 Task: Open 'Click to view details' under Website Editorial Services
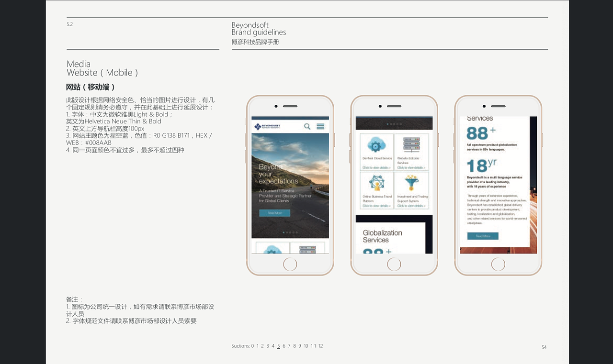tap(411, 168)
